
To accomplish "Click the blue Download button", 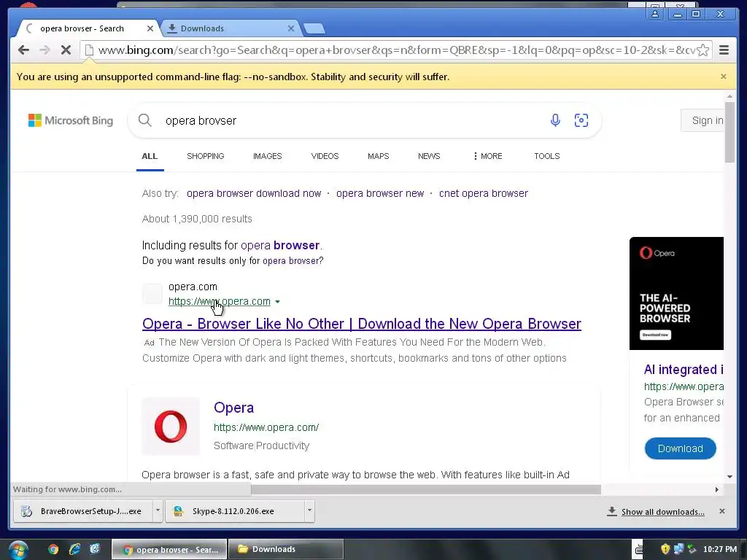I will (681, 448).
